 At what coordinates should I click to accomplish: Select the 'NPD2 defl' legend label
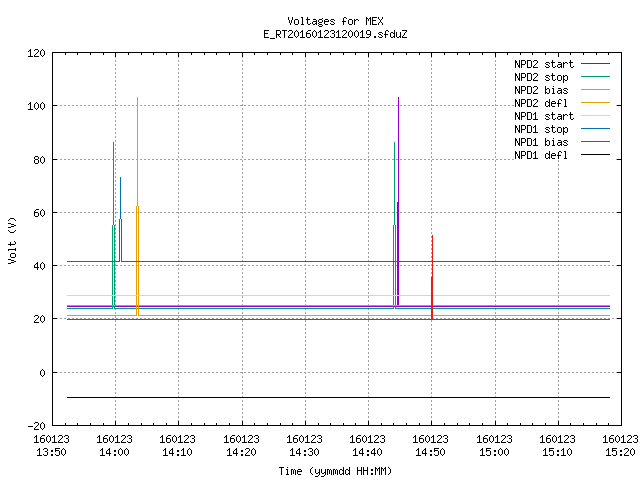pos(541,103)
